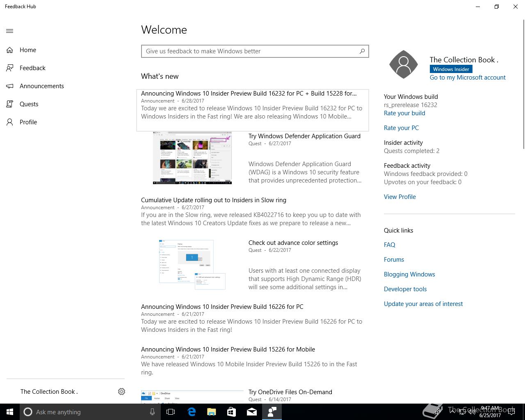Open Windows Store from taskbar

pos(232,412)
